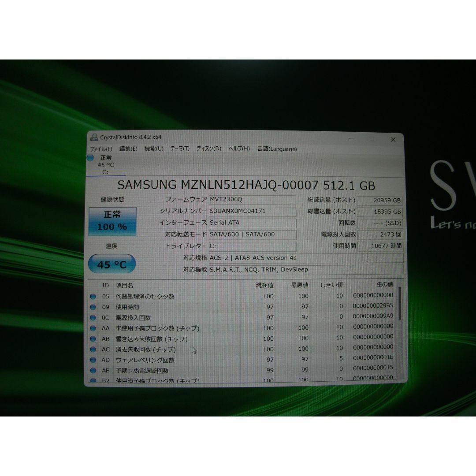This screenshot has width=476, height=476.
Task: Click raw value 0000000029B5
Action: 373,305
